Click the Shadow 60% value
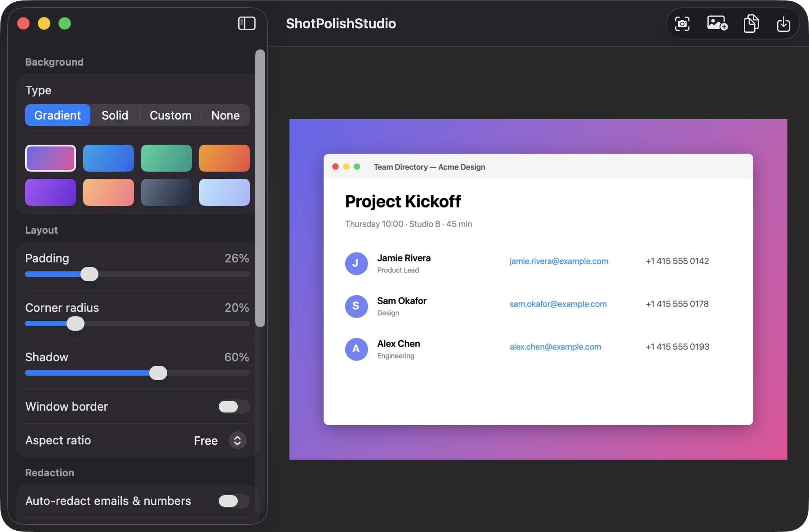This screenshot has height=532, width=809. coord(237,357)
